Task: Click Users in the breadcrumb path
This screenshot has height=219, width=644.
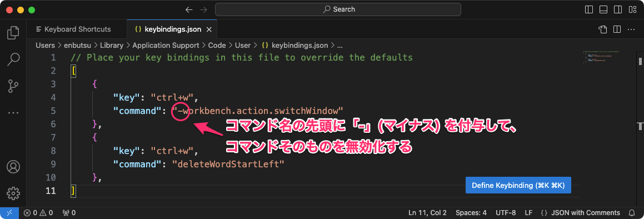Action: (x=45, y=45)
